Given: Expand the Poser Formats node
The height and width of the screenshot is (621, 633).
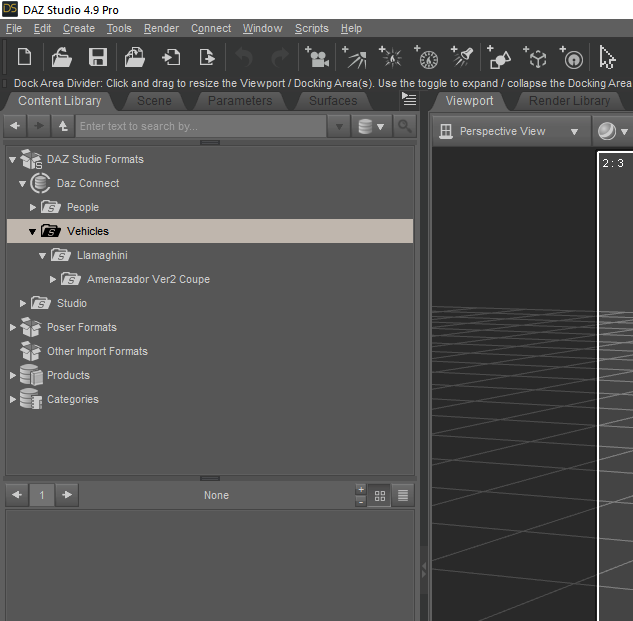Looking at the screenshot, I should (x=13, y=327).
